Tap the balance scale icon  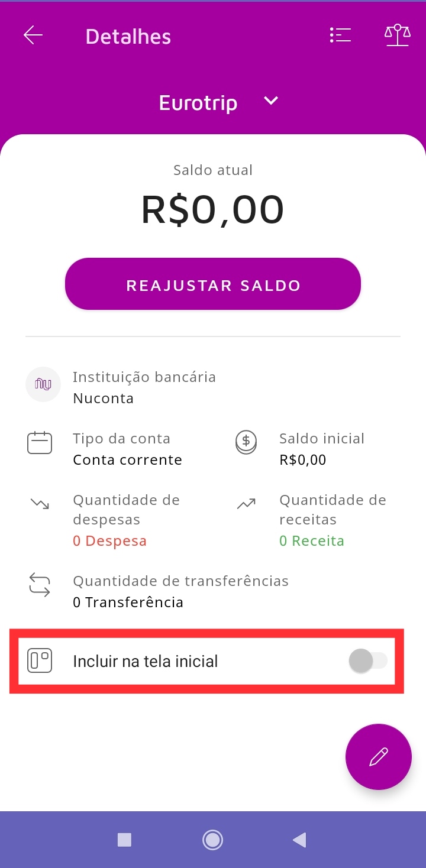397,35
